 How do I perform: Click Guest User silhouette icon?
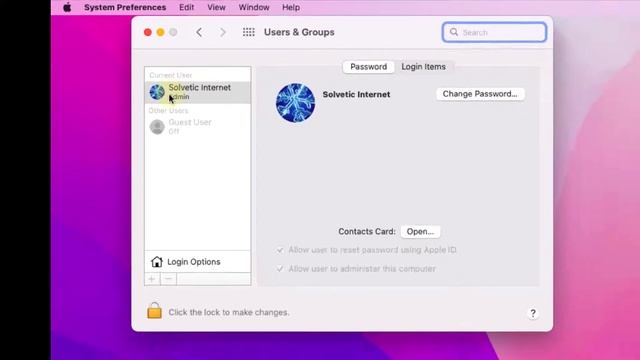coord(157,127)
